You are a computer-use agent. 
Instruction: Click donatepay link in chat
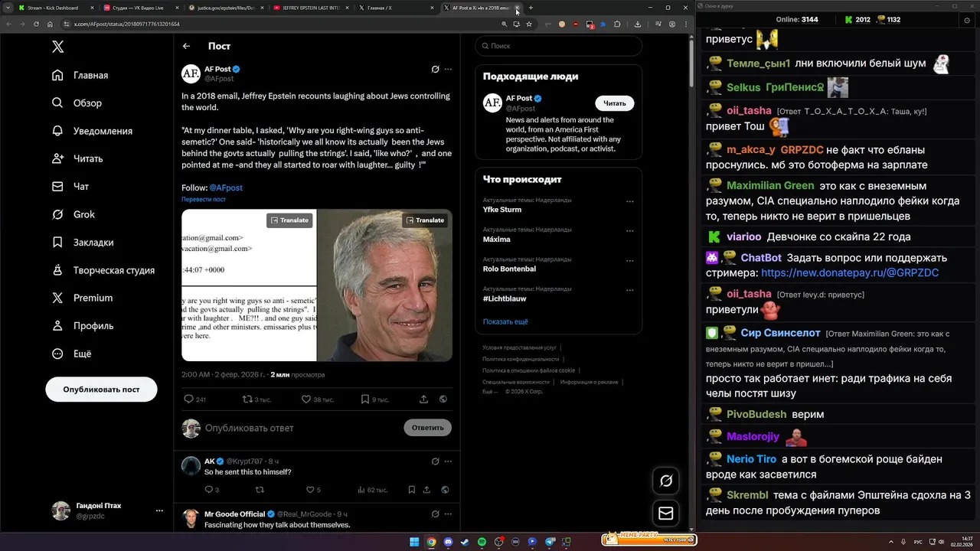click(850, 272)
